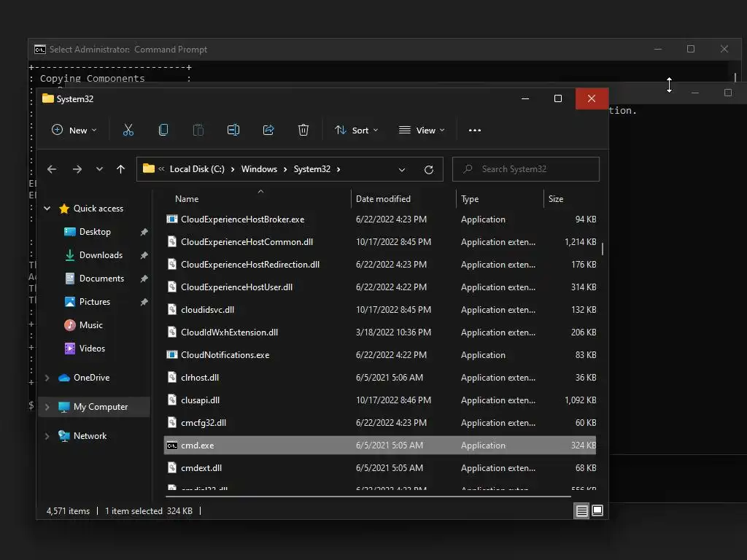The image size is (747, 560).
Task: Expand the chevron after System32 breadcrumb
Action: coord(338,169)
